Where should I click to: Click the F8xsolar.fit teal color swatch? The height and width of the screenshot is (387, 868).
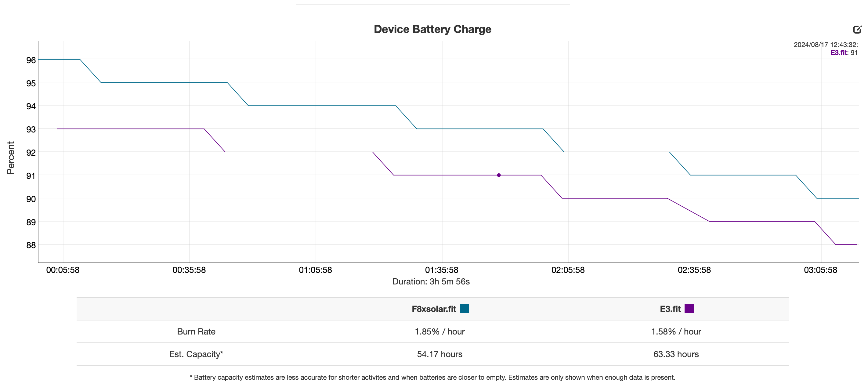tap(464, 309)
